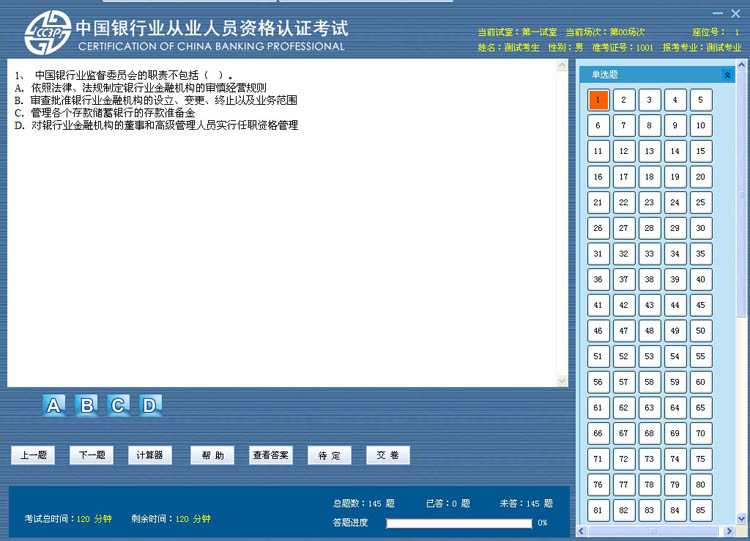Jump to question 55
The image size is (750, 541).
[x=701, y=356]
